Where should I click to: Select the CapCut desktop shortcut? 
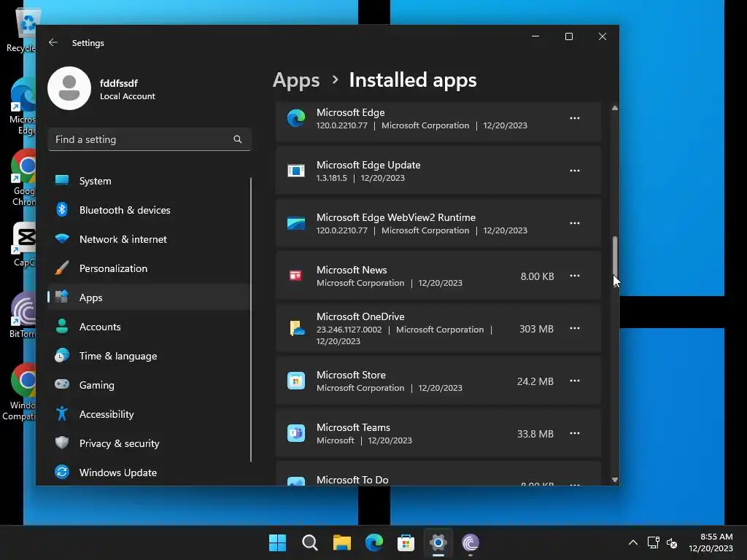(24, 244)
